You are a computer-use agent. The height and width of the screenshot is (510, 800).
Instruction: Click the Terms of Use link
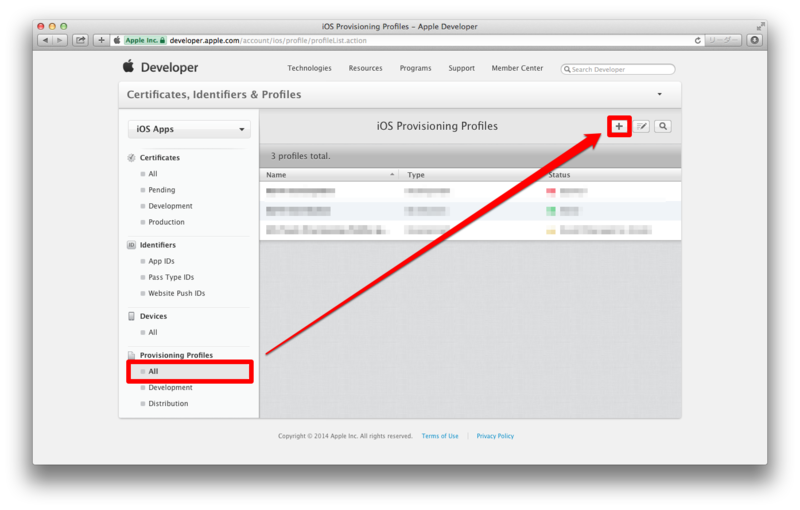point(440,436)
